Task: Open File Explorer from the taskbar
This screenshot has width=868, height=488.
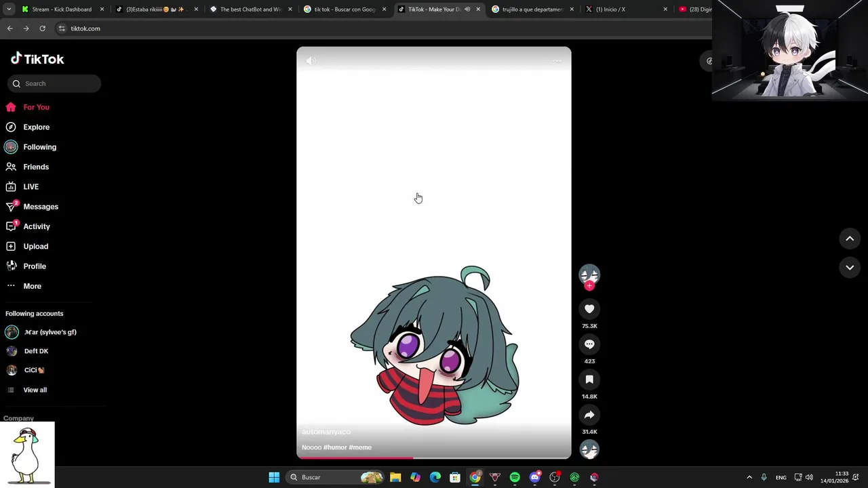Action: point(395,477)
